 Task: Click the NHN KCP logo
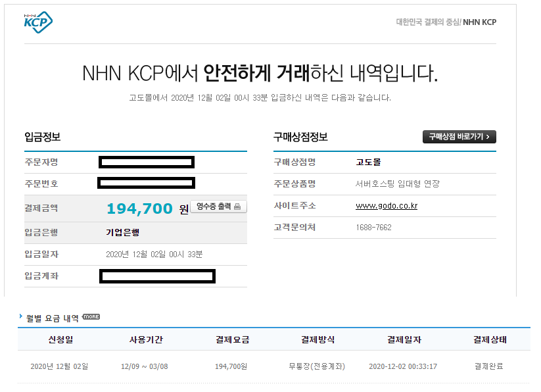tap(38, 22)
